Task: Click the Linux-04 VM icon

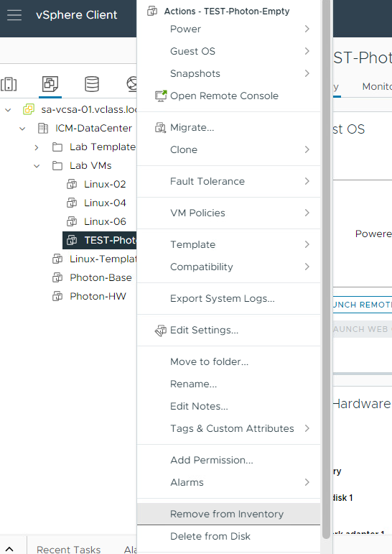Action: (72, 203)
